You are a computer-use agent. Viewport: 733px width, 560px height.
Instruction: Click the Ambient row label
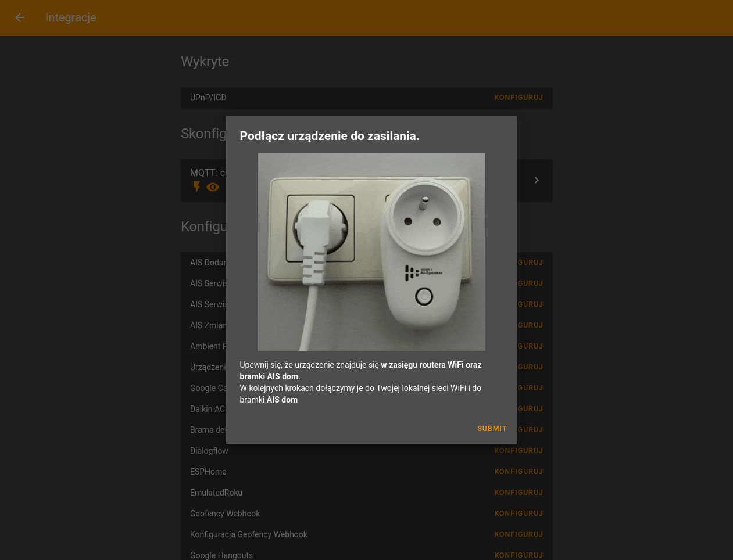pos(208,346)
